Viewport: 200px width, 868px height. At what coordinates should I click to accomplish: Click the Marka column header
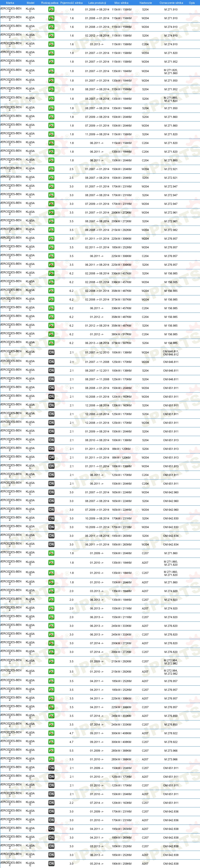point(10,3)
